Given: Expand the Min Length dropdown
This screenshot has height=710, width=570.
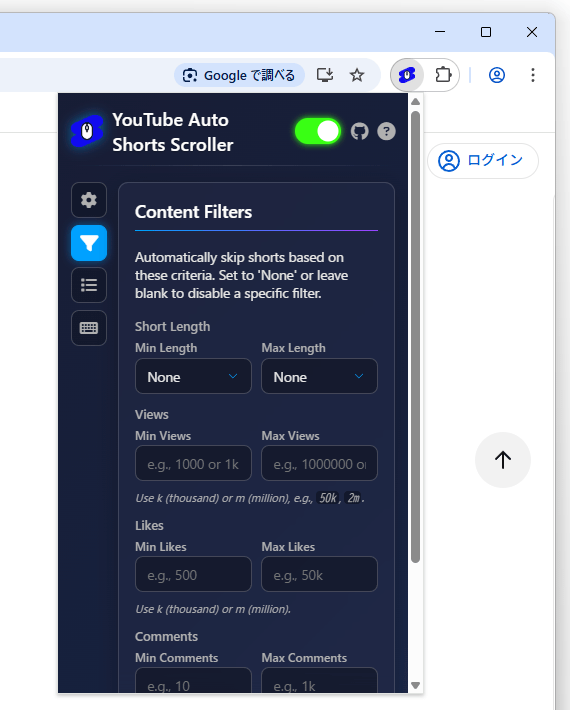Looking at the screenshot, I should pyautogui.click(x=193, y=376).
